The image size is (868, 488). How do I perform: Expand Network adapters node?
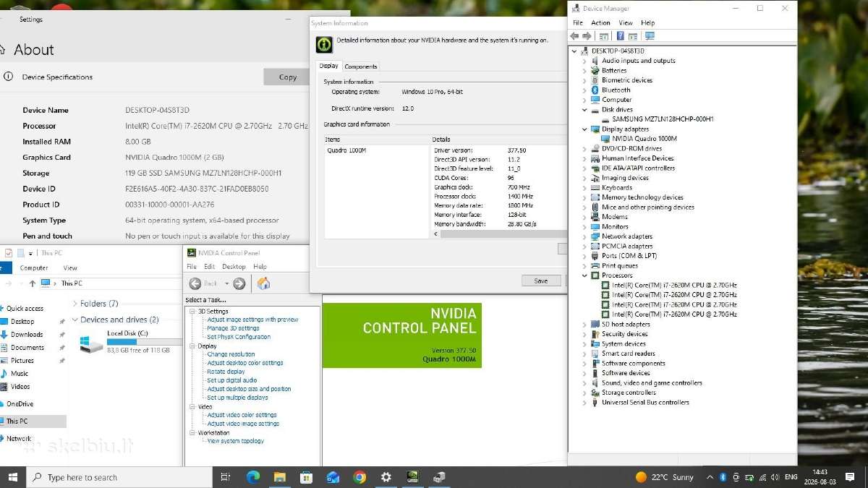[584, 236]
